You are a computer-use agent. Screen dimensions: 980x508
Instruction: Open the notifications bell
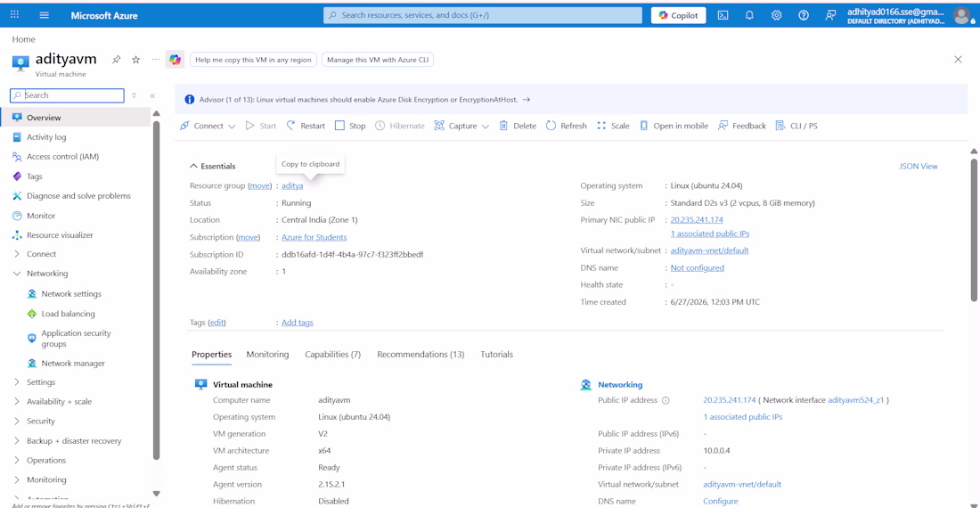[x=749, y=15]
